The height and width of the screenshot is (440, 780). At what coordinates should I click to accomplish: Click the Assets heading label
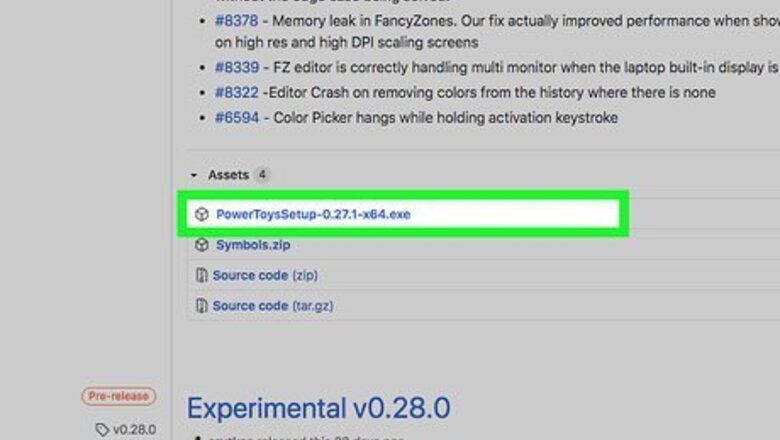[228, 175]
